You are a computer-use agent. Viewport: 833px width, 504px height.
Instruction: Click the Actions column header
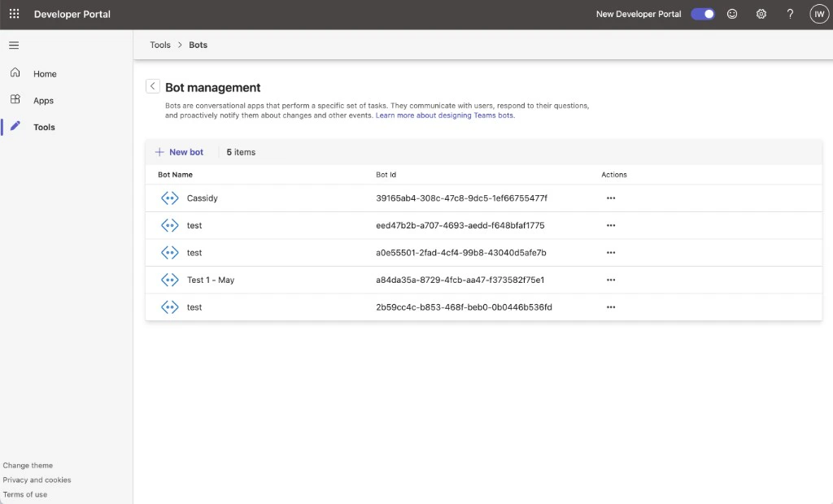click(x=614, y=175)
